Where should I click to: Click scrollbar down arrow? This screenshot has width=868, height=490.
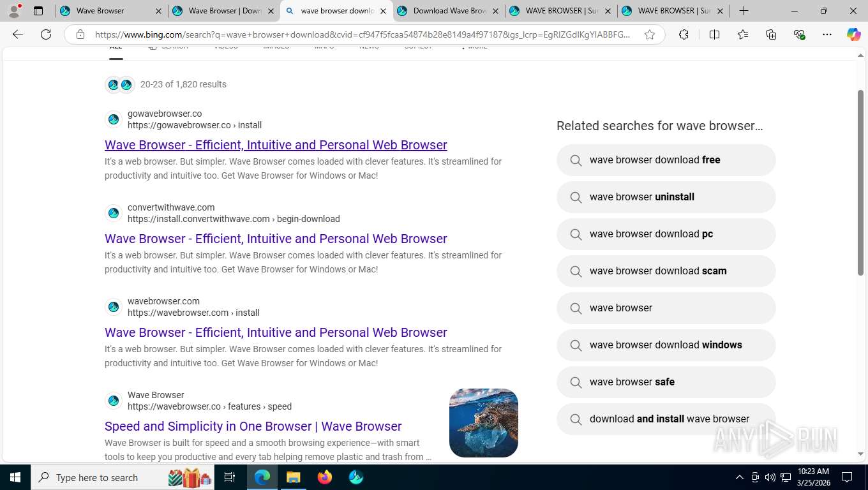860,454
